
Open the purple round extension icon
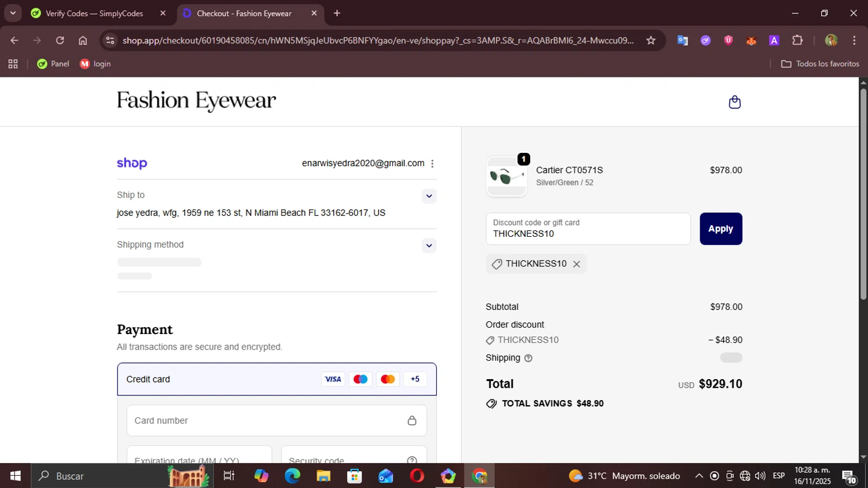705,40
